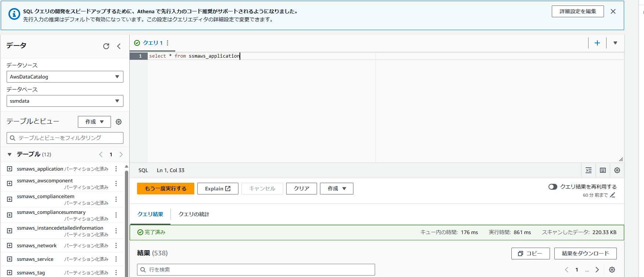The width and height of the screenshot is (644, 277).
Task: Collapse the data side panel
Action: click(x=119, y=46)
